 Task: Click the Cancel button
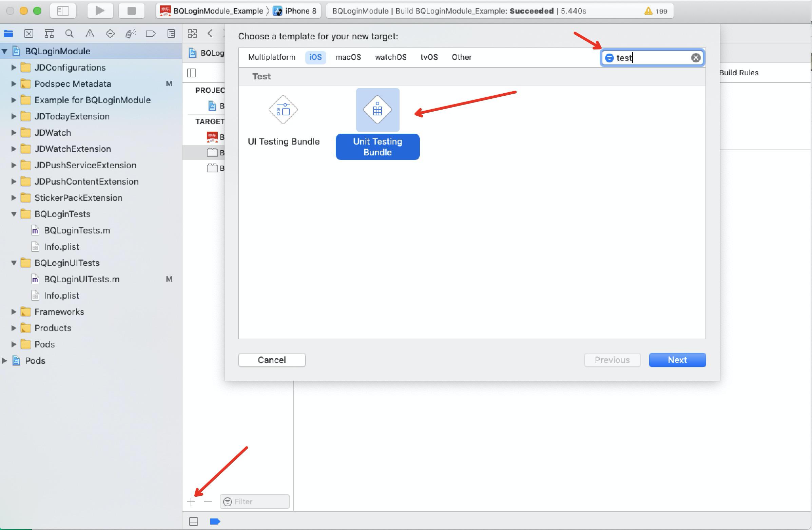272,360
